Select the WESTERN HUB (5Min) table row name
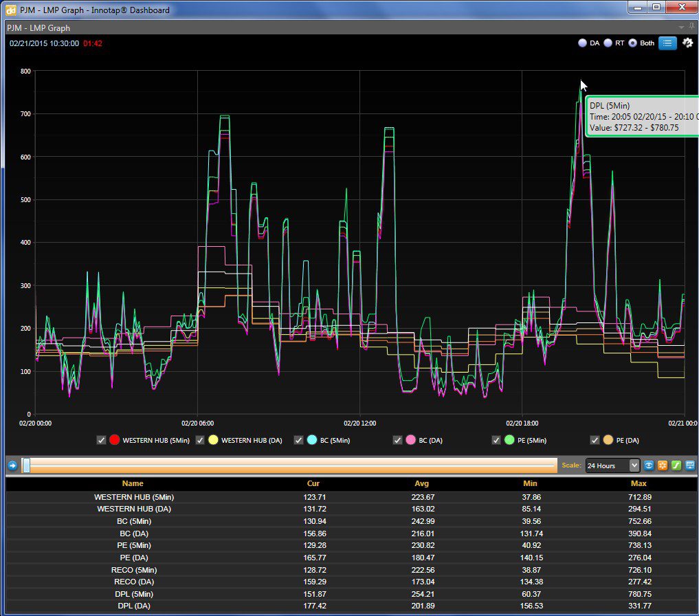The image size is (699, 616). coord(134,497)
